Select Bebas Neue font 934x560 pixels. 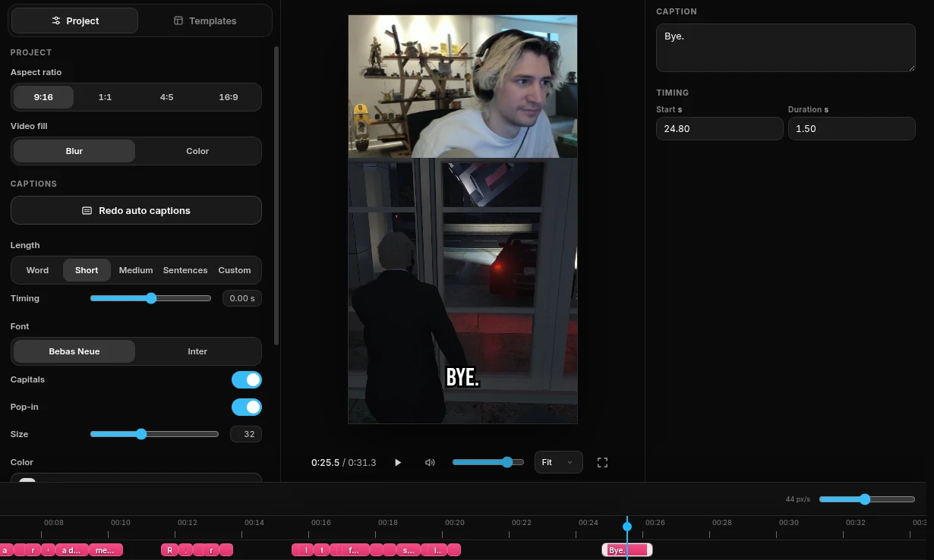[x=74, y=351]
